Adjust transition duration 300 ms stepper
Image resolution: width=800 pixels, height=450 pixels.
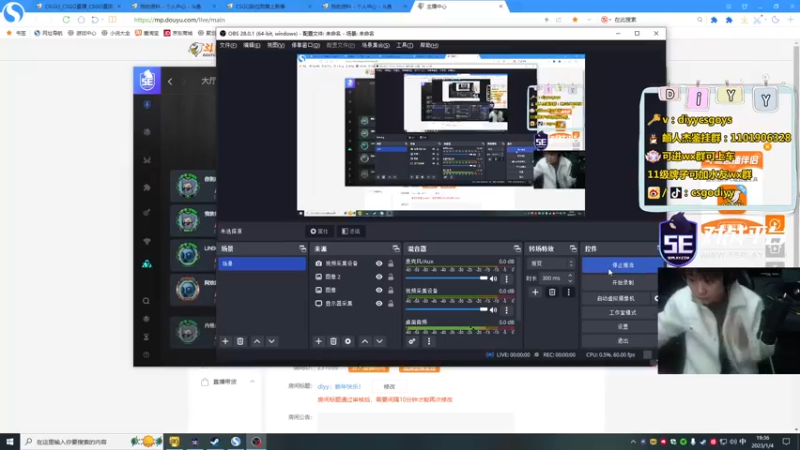click(570, 278)
